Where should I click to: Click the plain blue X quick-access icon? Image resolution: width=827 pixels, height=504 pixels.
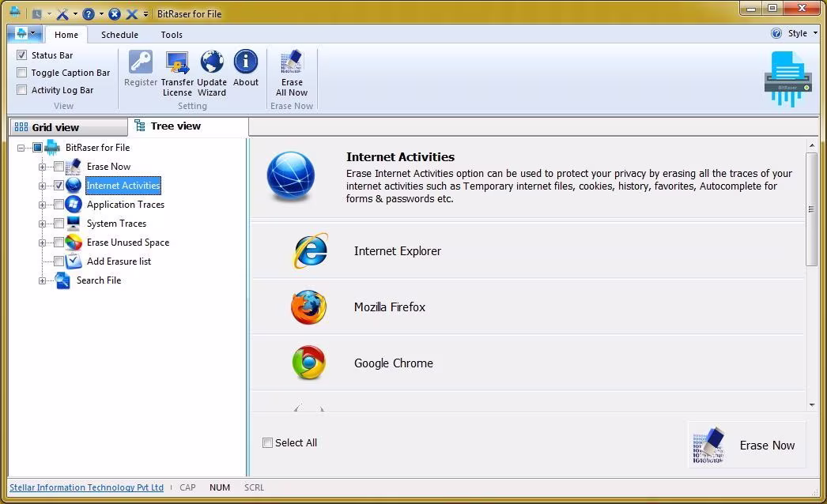[x=132, y=14]
